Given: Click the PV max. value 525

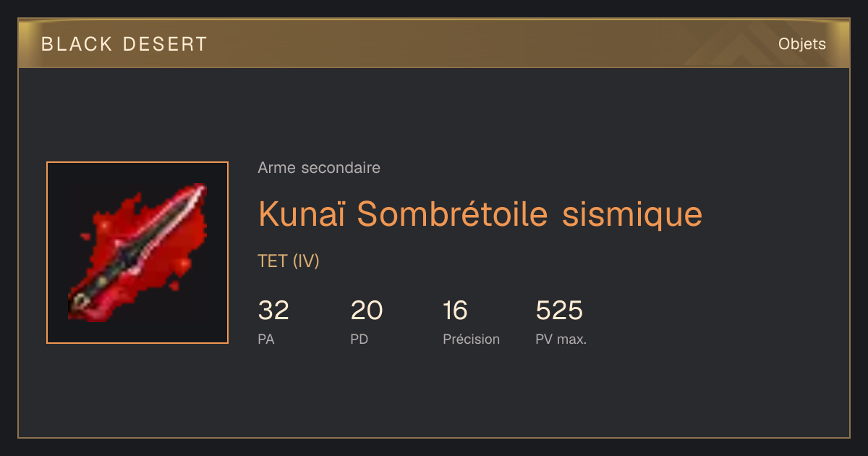Looking at the screenshot, I should (x=559, y=311).
